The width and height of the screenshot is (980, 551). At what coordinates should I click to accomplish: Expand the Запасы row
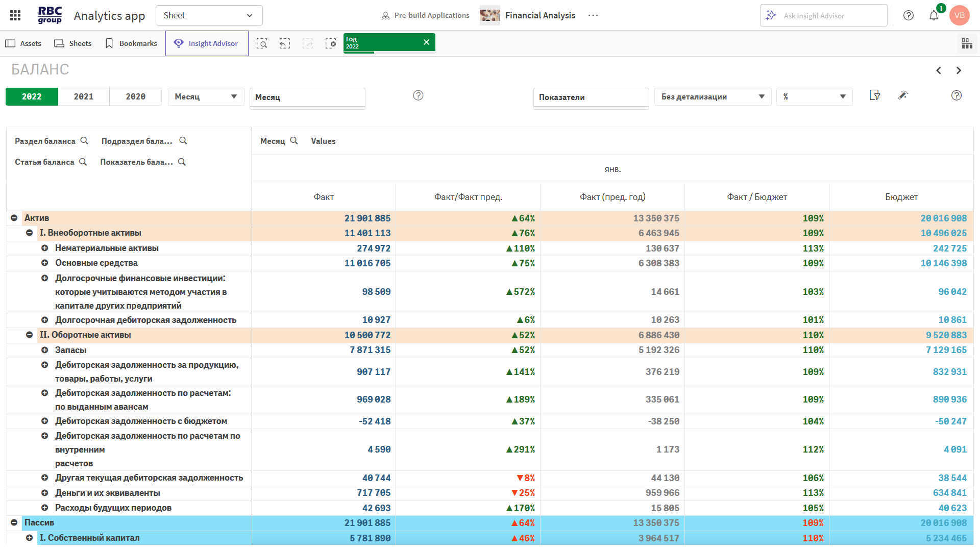click(45, 350)
